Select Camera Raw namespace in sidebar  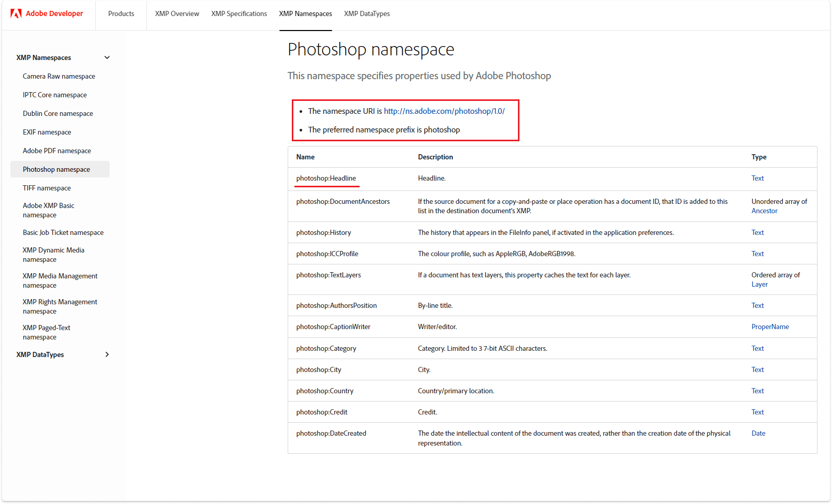pyautogui.click(x=59, y=76)
